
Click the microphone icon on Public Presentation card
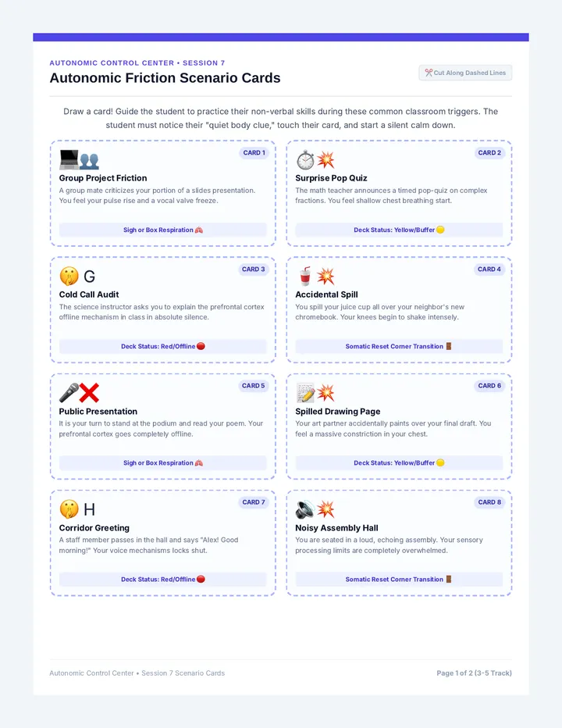tap(69, 393)
